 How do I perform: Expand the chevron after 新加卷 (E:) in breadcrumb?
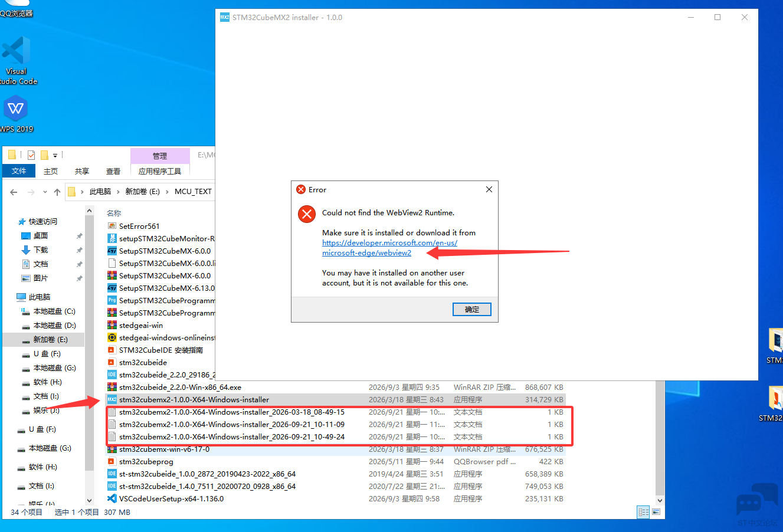(168, 192)
